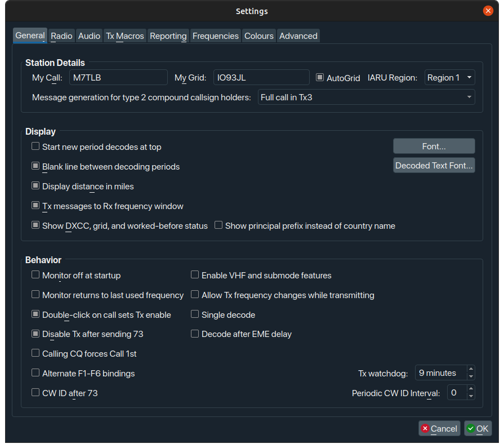Click the My Call input field
The image size is (504, 448).
click(118, 78)
